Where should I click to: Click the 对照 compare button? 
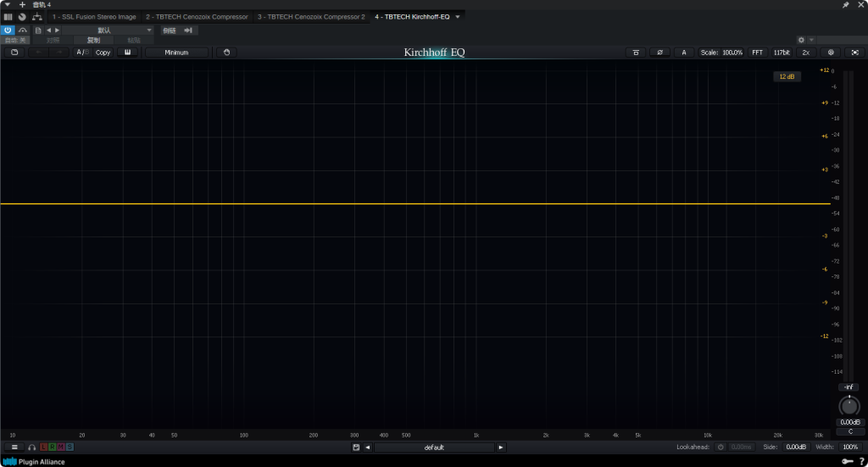[53, 41]
